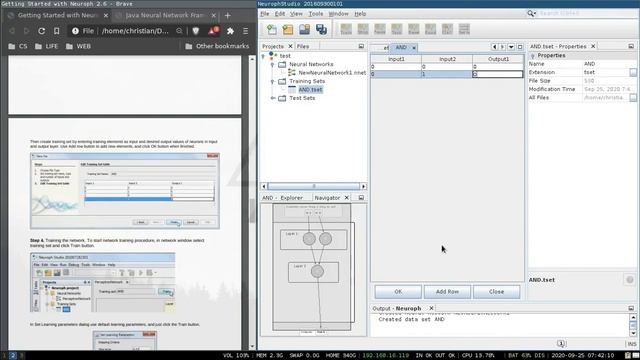The height and width of the screenshot is (360, 640).
Task: Click the Input1 column header
Action: point(396,59)
